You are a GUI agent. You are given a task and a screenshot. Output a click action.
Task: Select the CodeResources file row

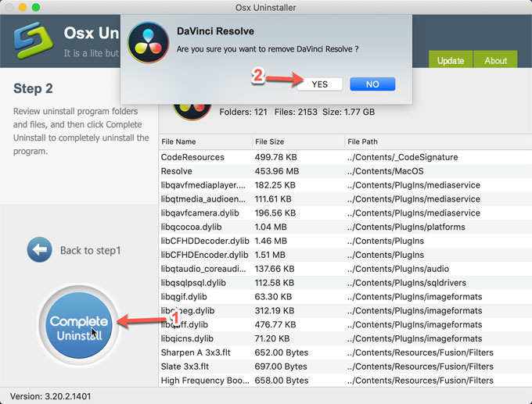(345, 157)
